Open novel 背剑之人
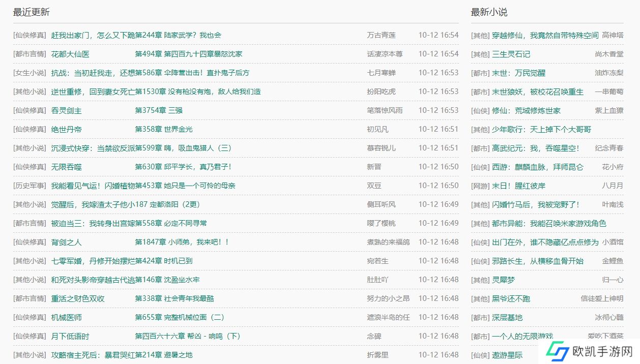Viewport: 640px width, 364px height. click(x=66, y=242)
